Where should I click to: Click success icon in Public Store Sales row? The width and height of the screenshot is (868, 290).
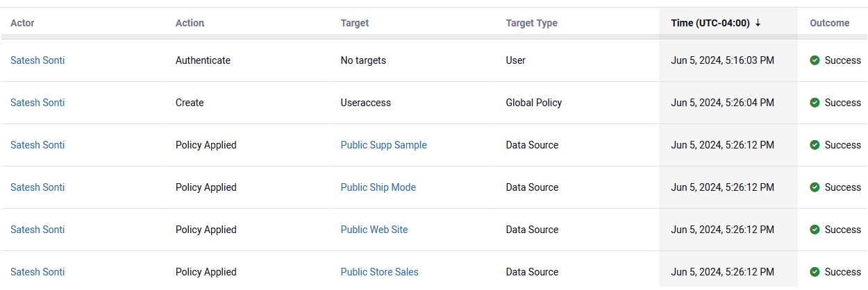click(815, 272)
